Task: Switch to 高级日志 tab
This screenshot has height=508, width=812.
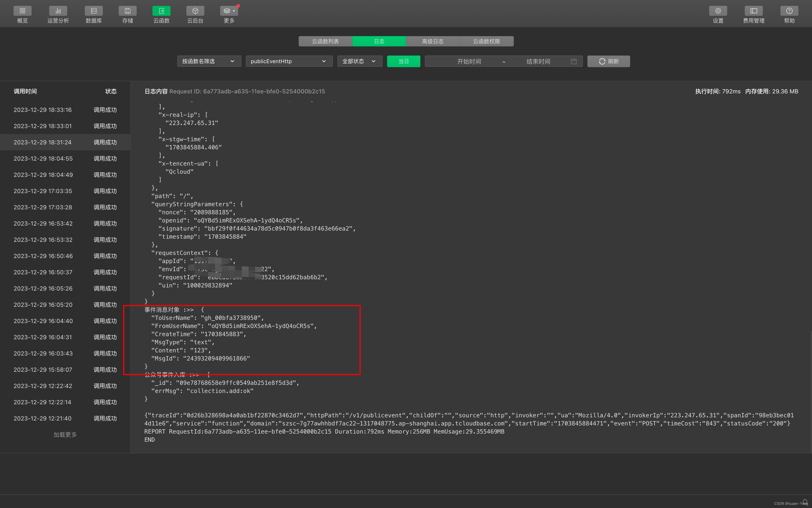Action: coord(433,41)
